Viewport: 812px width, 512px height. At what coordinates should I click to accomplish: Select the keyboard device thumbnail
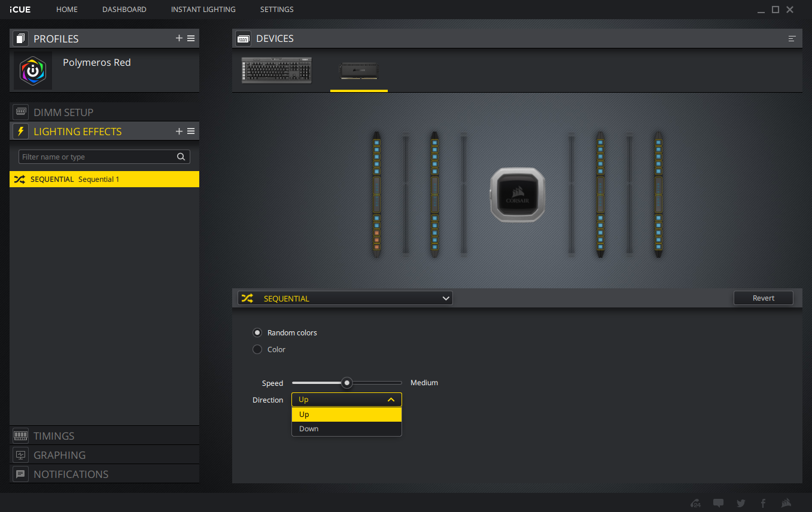click(x=276, y=71)
